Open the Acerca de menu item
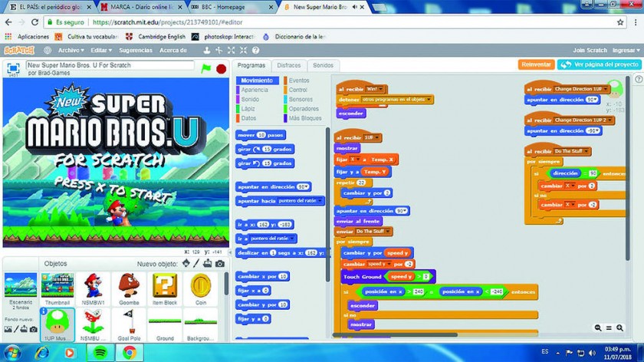Screen dimensions: 644x362 click(x=173, y=50)
